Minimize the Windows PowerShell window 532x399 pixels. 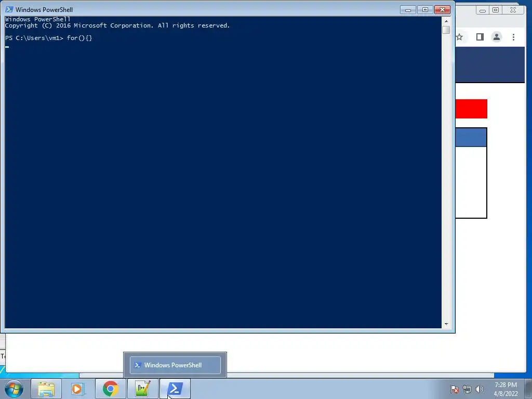[408, 10]
